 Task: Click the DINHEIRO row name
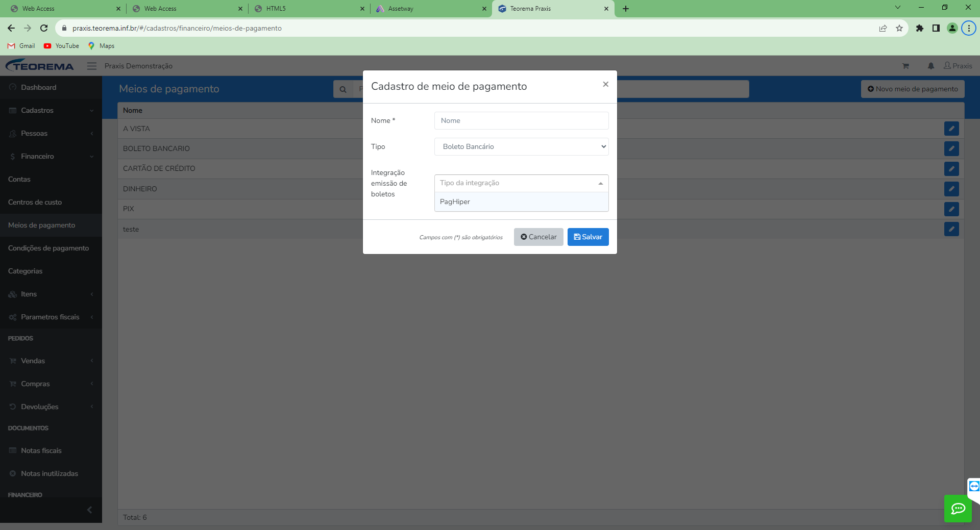140,189
